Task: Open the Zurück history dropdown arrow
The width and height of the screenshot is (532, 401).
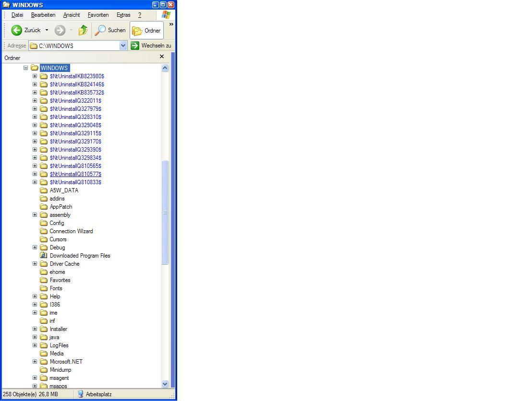Action: pos(47,30)
